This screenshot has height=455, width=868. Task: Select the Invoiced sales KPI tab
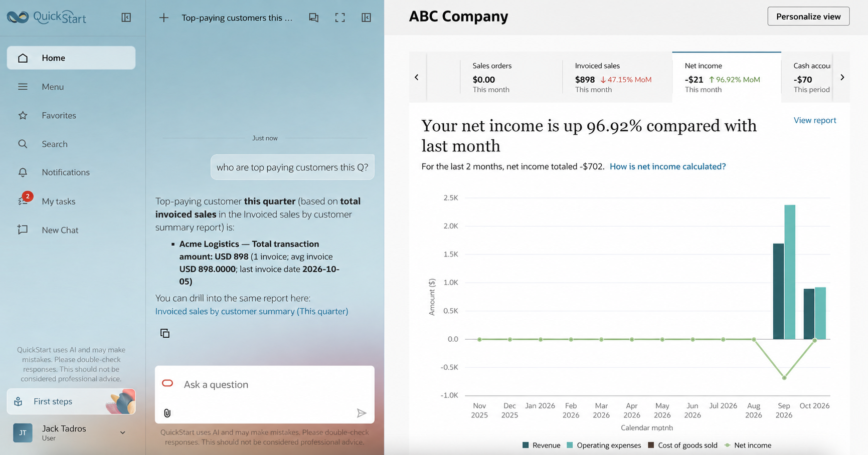617,77
